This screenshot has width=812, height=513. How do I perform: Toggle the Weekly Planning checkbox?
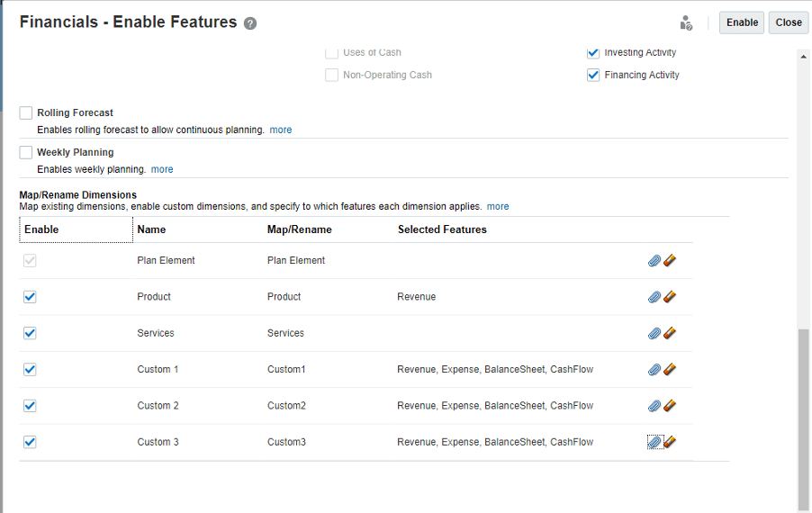[x=26, y=152]
